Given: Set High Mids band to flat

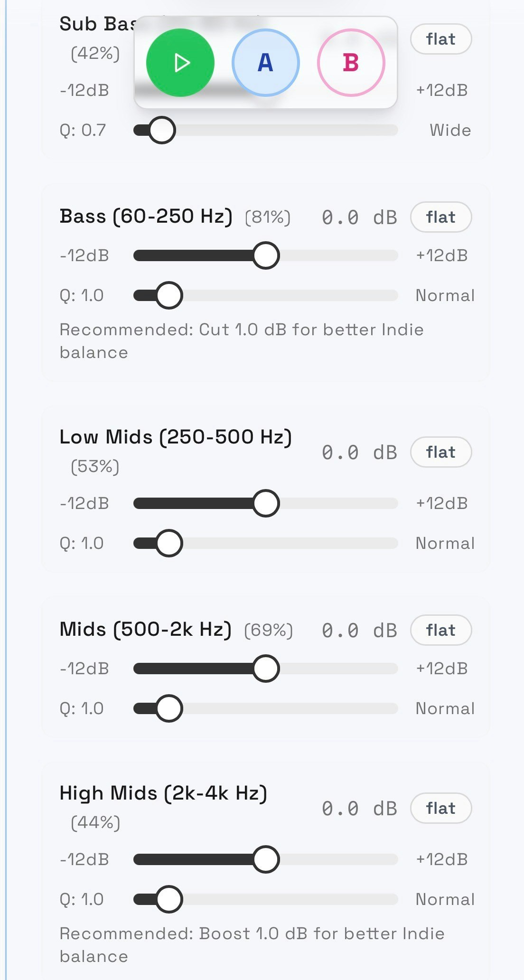Looking at the screenshot, I should [440, 808].
